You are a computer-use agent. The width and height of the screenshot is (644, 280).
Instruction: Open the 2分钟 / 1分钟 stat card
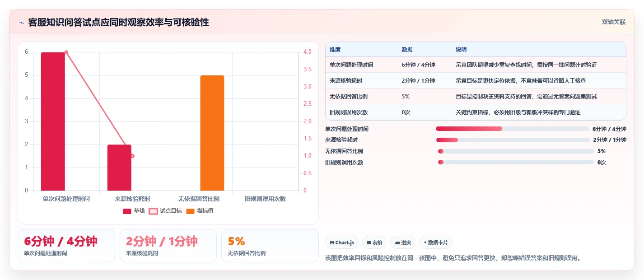[x=168, y=246]
